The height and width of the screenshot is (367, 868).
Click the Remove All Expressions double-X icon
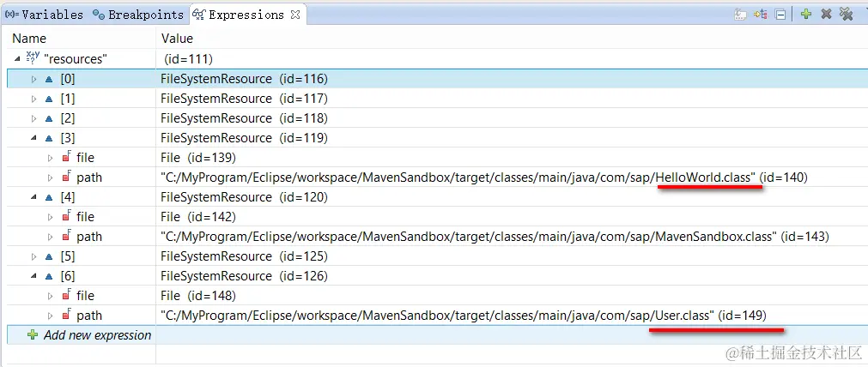tap(846, 15)
